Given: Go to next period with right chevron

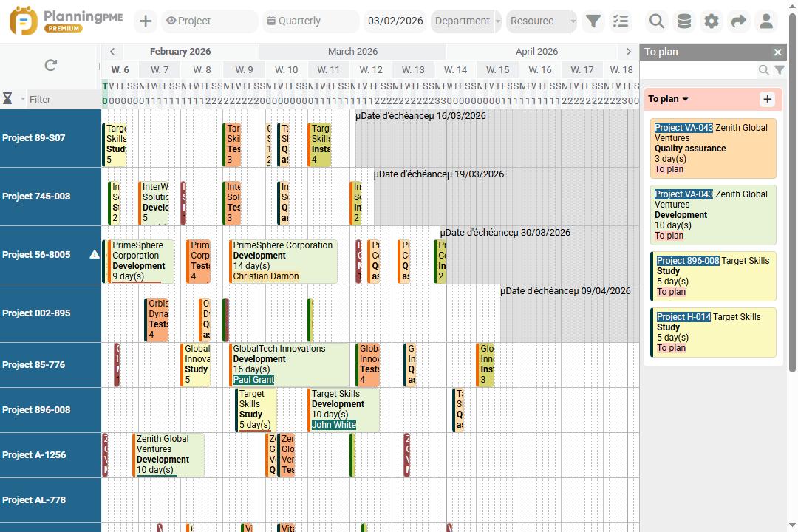Looking at the screenshot, I should point(629,52).
